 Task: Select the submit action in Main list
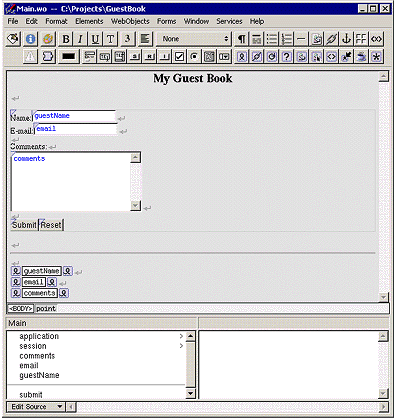tap(31, 395)
